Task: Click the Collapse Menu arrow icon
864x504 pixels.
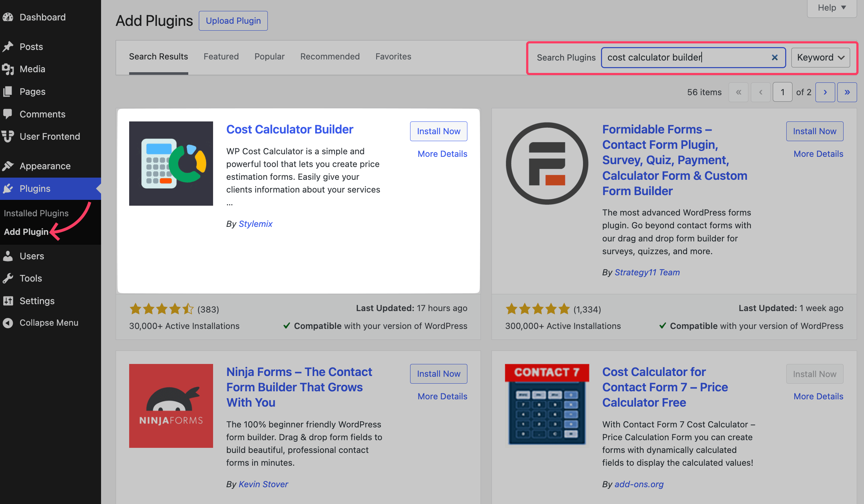Action: pos(8,323)
